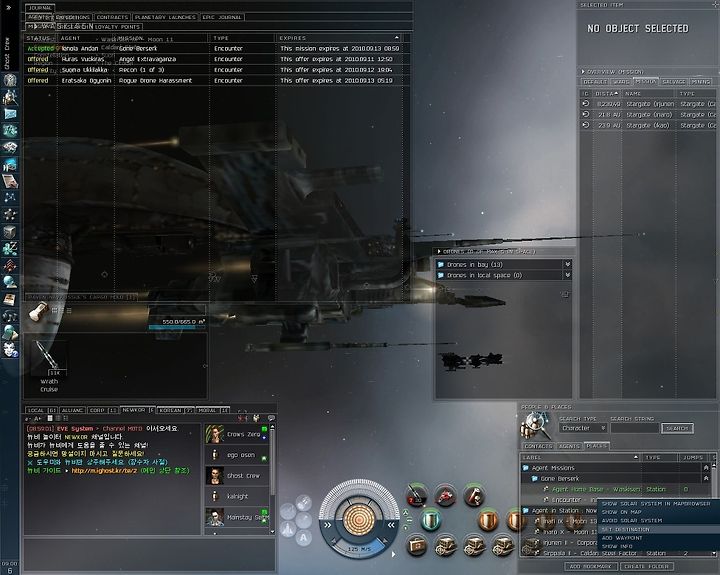
Task: Click the cargo hold container icon
Action: (39, 312)
